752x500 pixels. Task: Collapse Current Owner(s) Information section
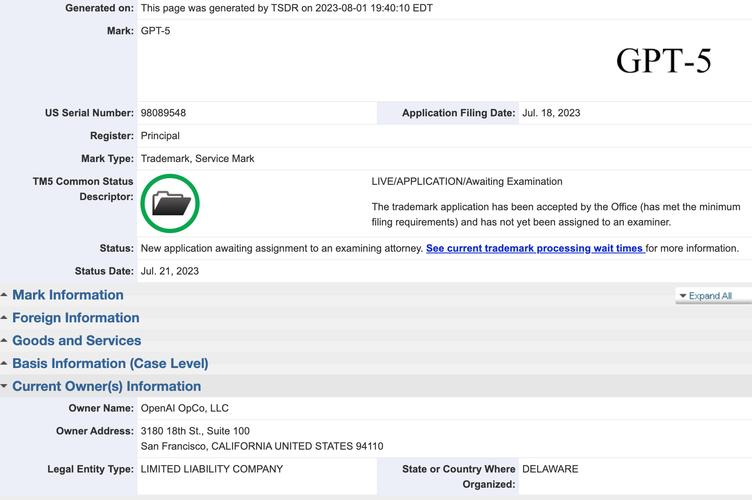[x=106, y=386]
